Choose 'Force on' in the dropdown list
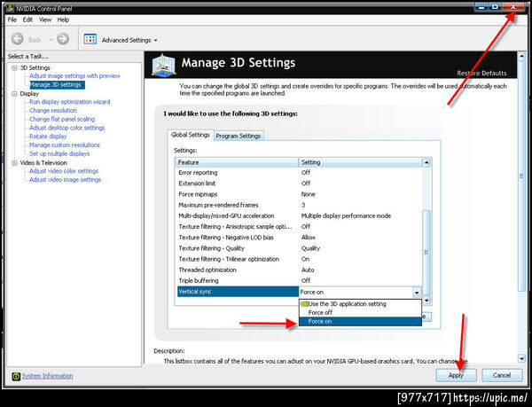The width and height of the screenshot is (532, 407). (x=360, y=322)
